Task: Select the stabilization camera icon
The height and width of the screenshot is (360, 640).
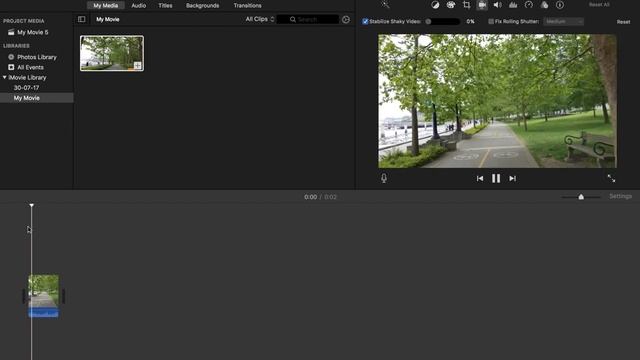Action: (482, 5)
